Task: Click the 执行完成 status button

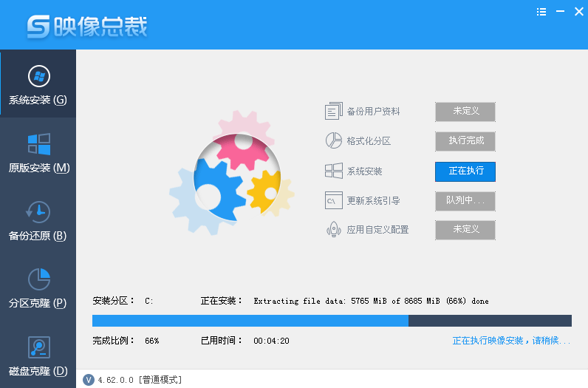Action: tap(465, 141)
